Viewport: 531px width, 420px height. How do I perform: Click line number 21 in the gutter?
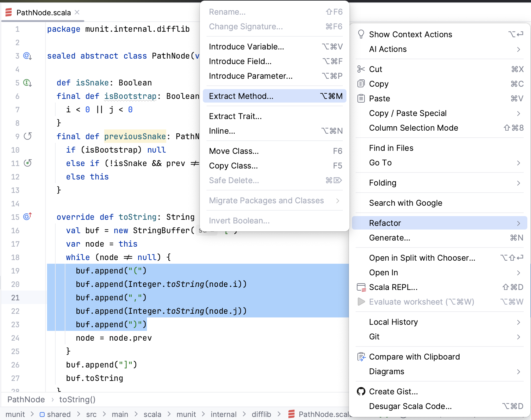15,298
